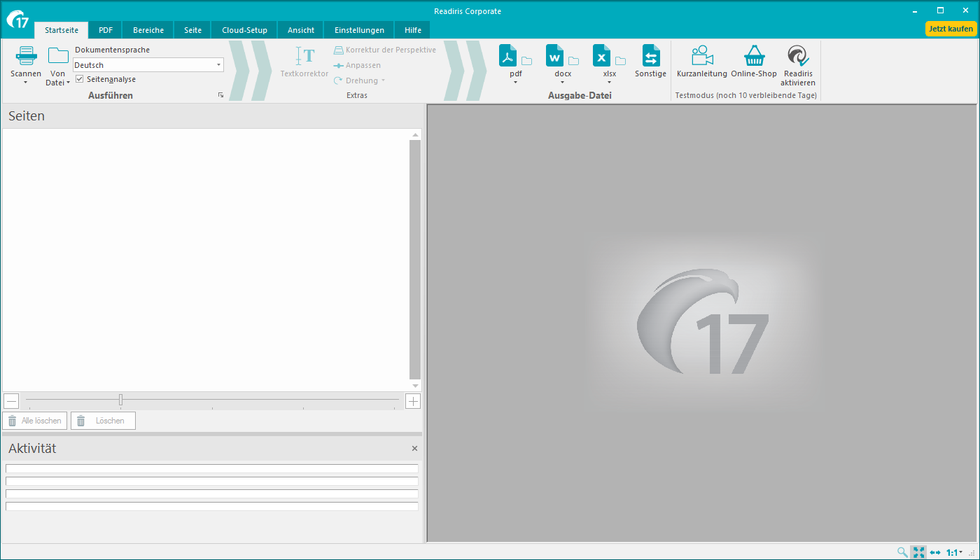Toggle fit-to-page view in status bar
Viewport: 980px width, 560px height.
tap(919, 552)
